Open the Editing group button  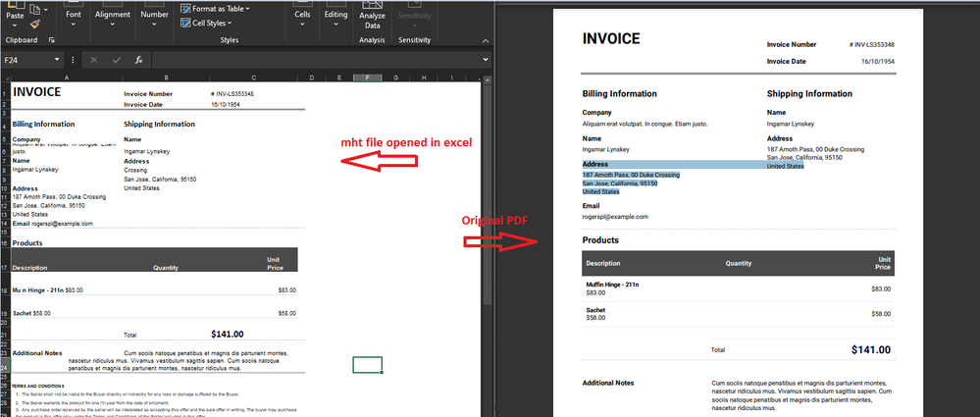coord(335,18)
